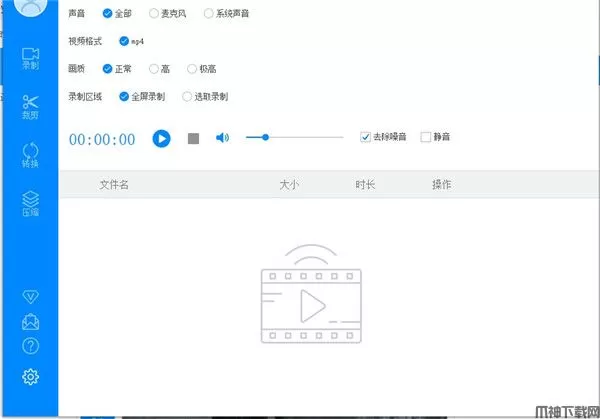Select 选取录制 recording area

coord(205,96)
